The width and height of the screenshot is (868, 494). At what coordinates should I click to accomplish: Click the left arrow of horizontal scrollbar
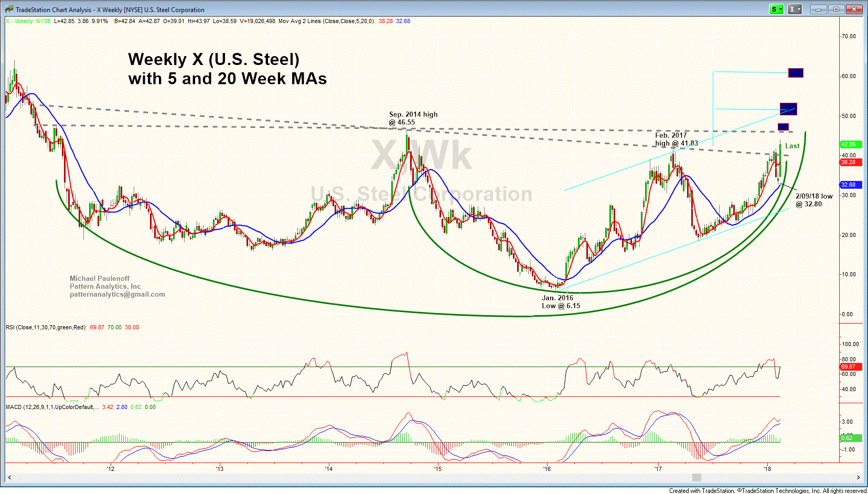pyautogui.click(x=9, y=477)
